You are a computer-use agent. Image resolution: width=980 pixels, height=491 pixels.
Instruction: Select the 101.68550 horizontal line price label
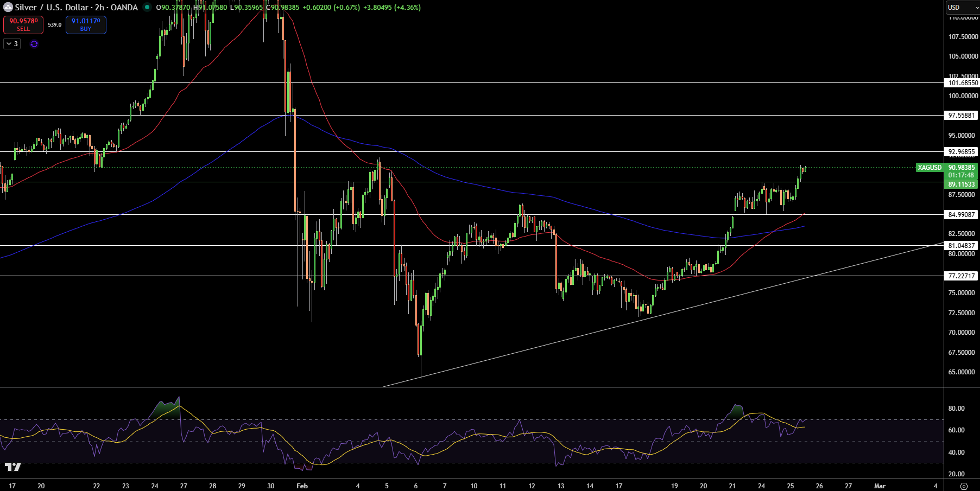coord(962,83)
